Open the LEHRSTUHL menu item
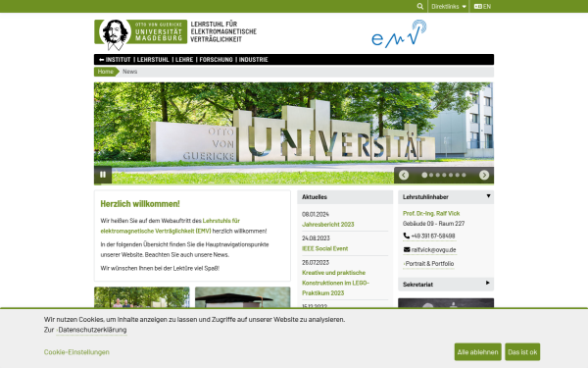Image resolution: width=588 pixels, height=368 pixels. click(x=153, y=59)
